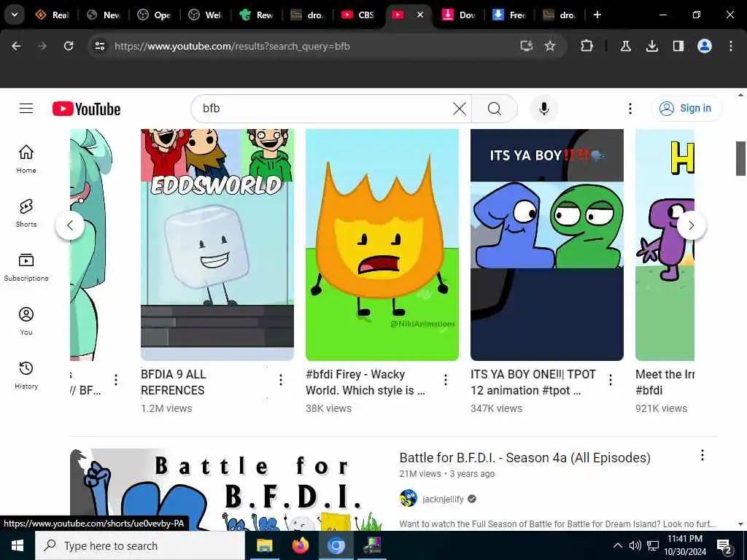This screenshot has height=560, width=747.
Task: Open the browser profile avatar
Action: click(704, 46)
